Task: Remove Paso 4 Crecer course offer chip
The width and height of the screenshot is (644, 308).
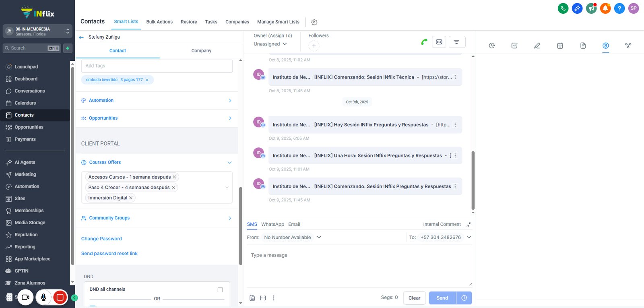Action: coord(173,187)
